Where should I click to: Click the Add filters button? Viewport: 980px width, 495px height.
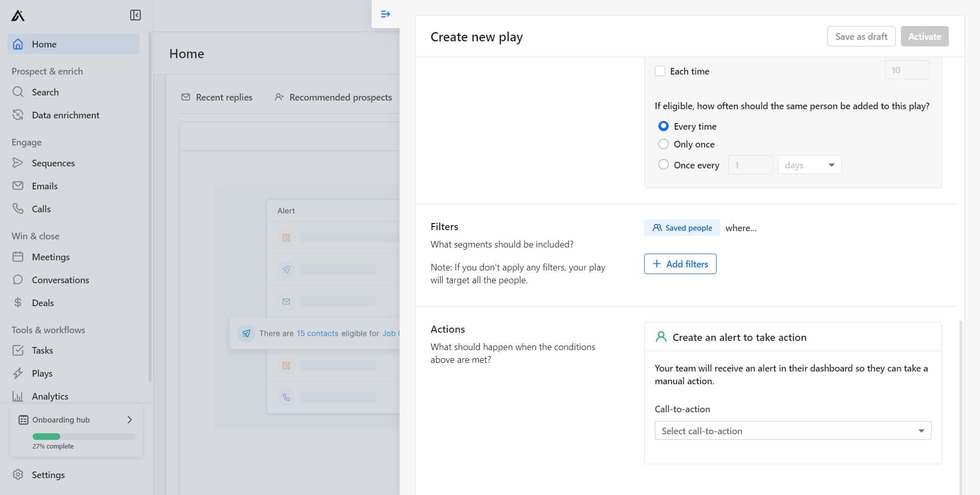point(680,264)
